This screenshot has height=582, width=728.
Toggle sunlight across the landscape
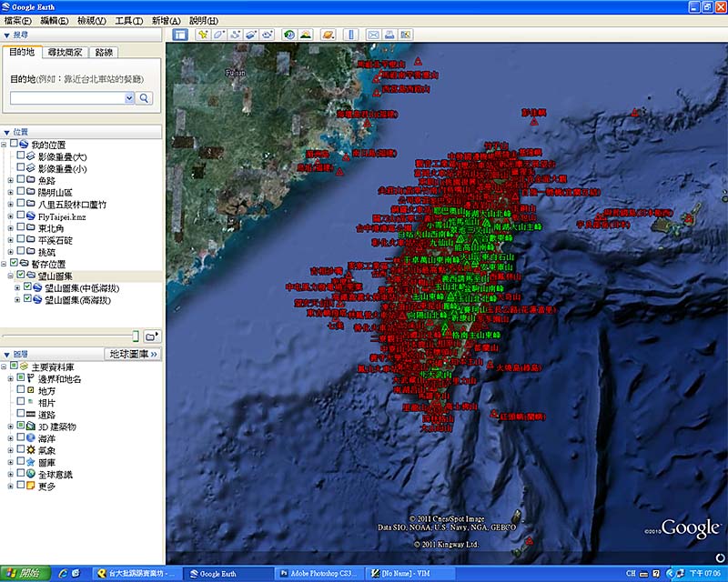pyautogui.click(x=306, y=35)
